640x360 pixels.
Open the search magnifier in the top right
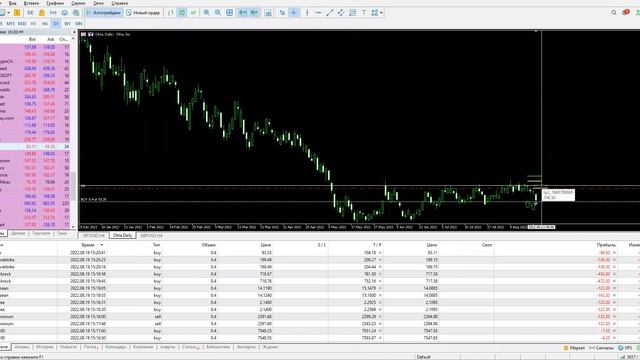click(613, 13)
